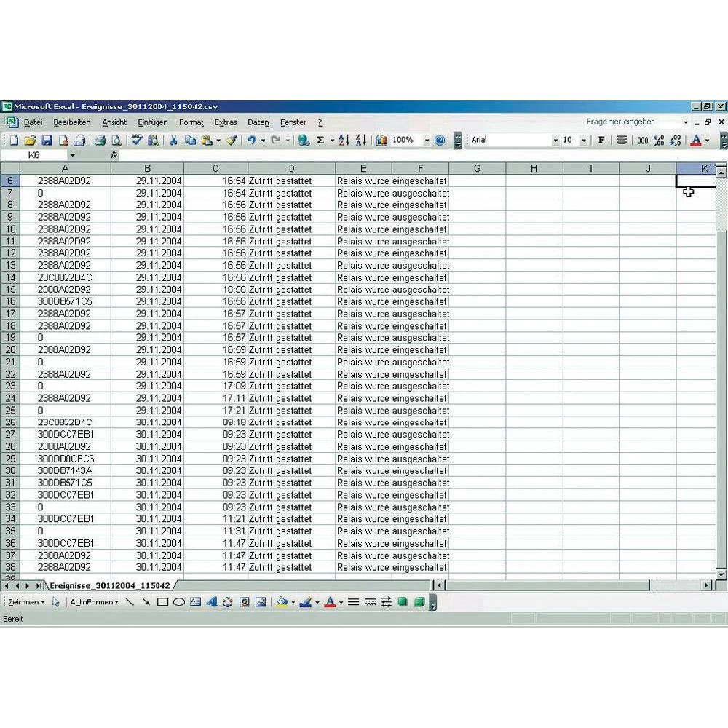Click the column G header
728x728 pixels.
pos(477,169)
